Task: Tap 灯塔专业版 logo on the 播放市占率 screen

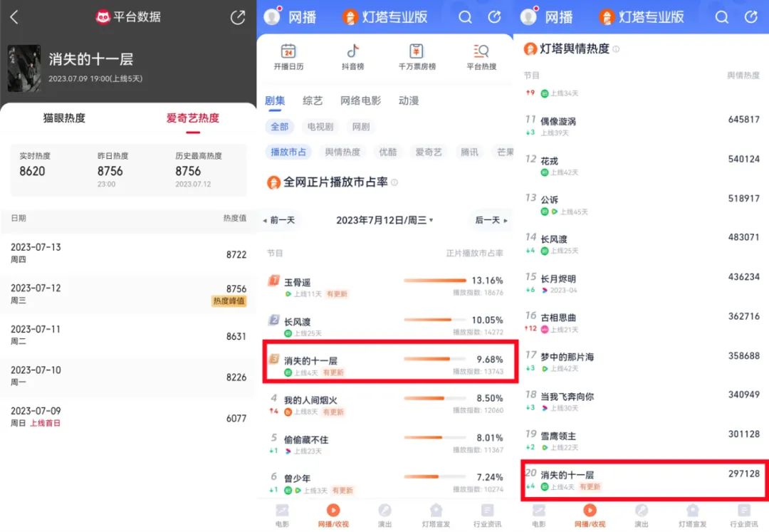Action: click(385, 17)
